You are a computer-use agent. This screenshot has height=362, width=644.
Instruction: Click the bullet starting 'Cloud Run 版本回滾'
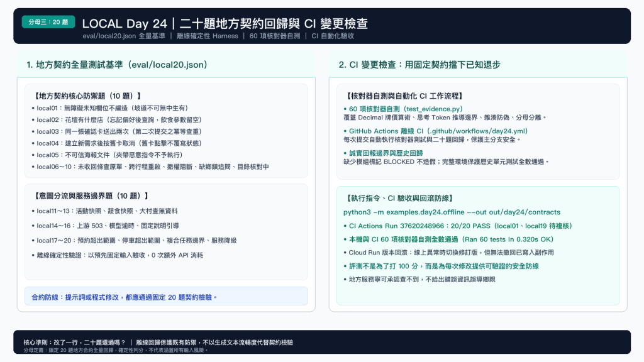coord(448,253)
